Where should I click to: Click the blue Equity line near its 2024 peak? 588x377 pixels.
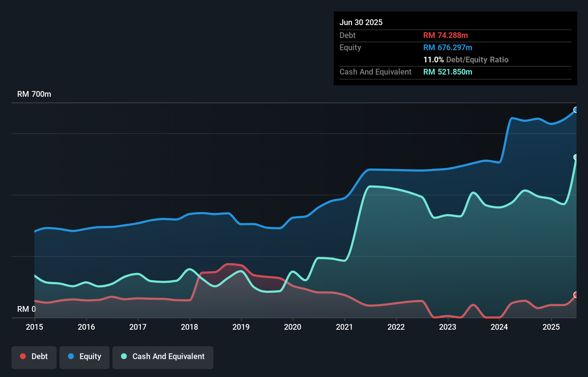[513, 118]
